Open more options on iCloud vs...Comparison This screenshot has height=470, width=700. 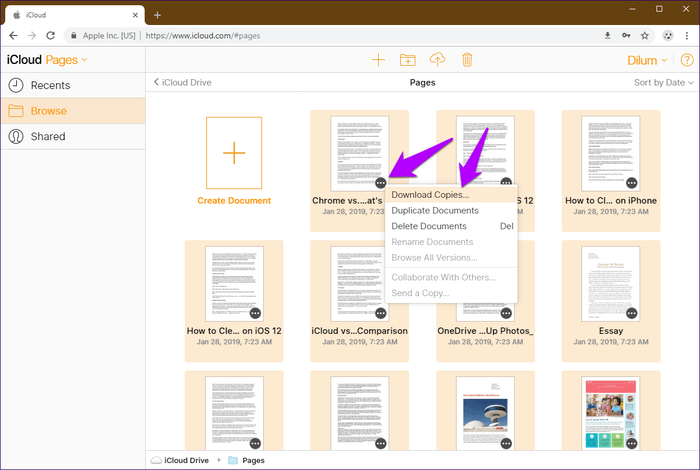(x=381, y=313)
